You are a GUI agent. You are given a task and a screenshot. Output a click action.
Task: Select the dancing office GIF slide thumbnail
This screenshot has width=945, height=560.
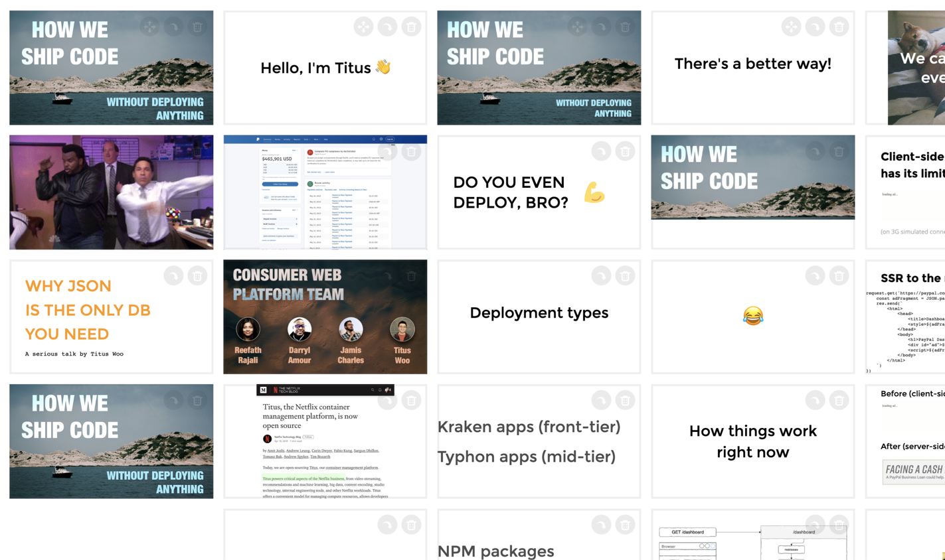[112, 192]
